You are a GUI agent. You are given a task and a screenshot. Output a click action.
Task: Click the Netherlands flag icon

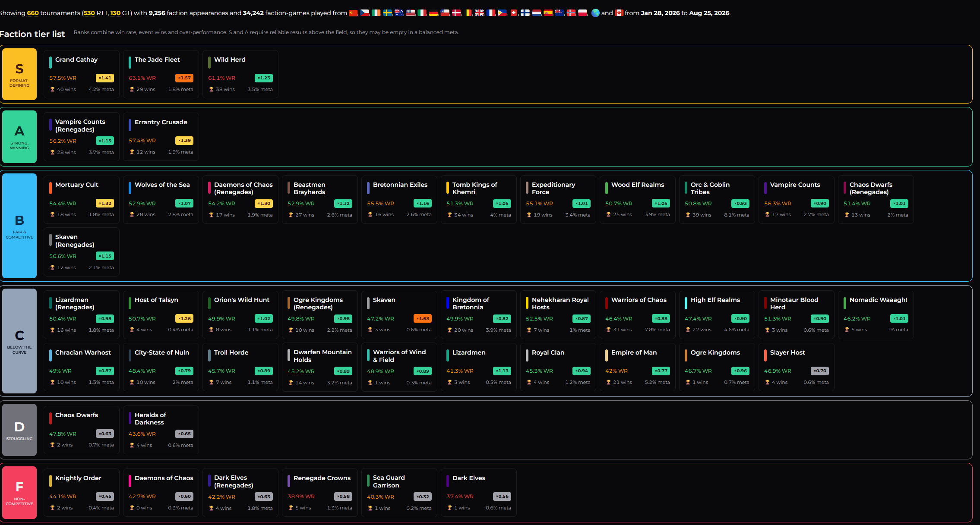[x=537, y=13]
